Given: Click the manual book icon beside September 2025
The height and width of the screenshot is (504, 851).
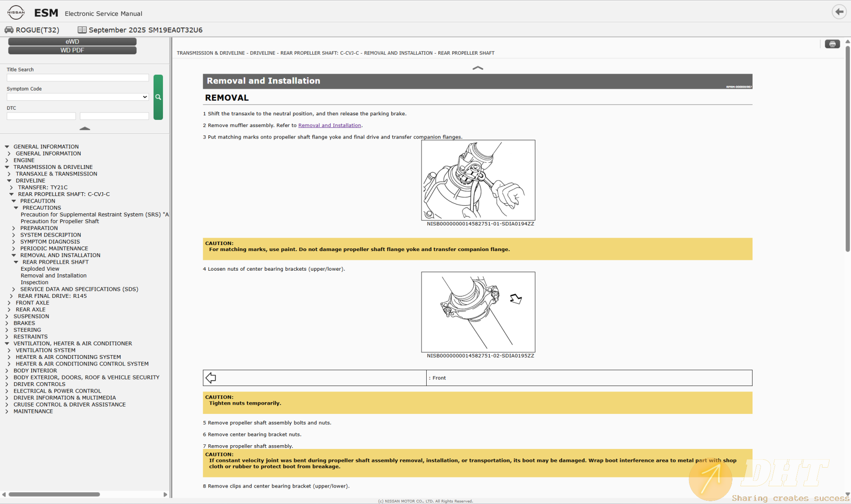Looking at the screenshot, I should 82,30.
